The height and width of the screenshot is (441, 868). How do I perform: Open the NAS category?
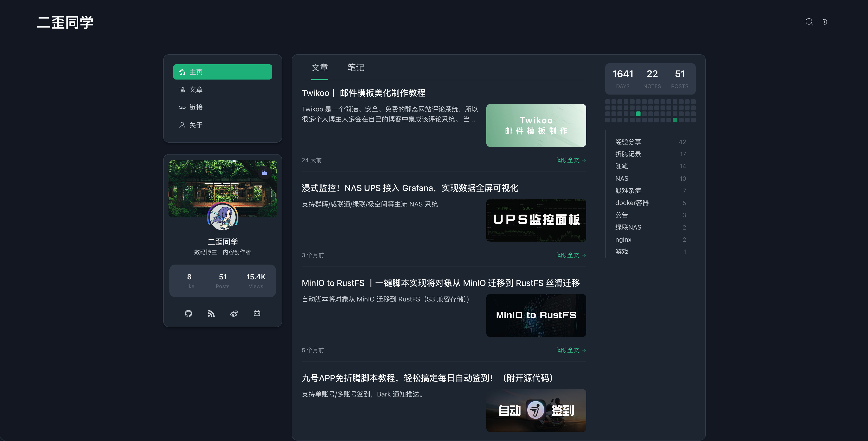click(621, 178)
